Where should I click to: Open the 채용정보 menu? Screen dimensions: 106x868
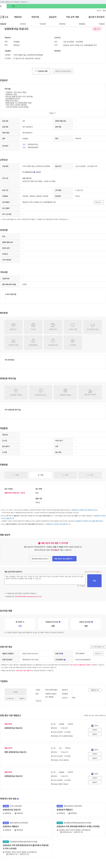click(18, 17)
